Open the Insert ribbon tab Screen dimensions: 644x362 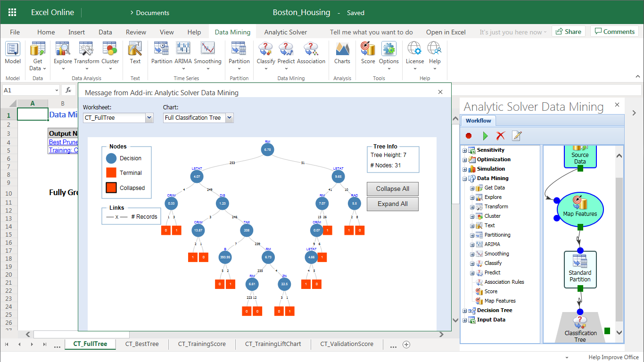(76, 32)
